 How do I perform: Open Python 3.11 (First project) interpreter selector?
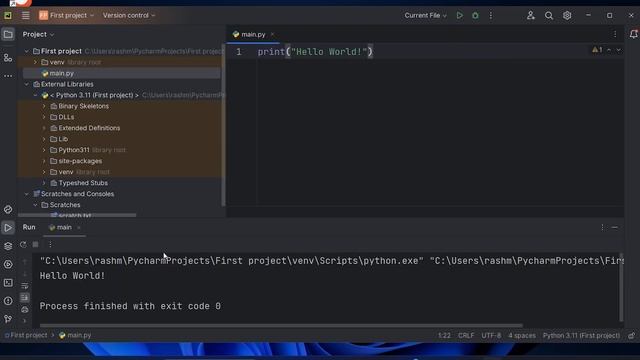pyautogui.click(x=581, y=336)
